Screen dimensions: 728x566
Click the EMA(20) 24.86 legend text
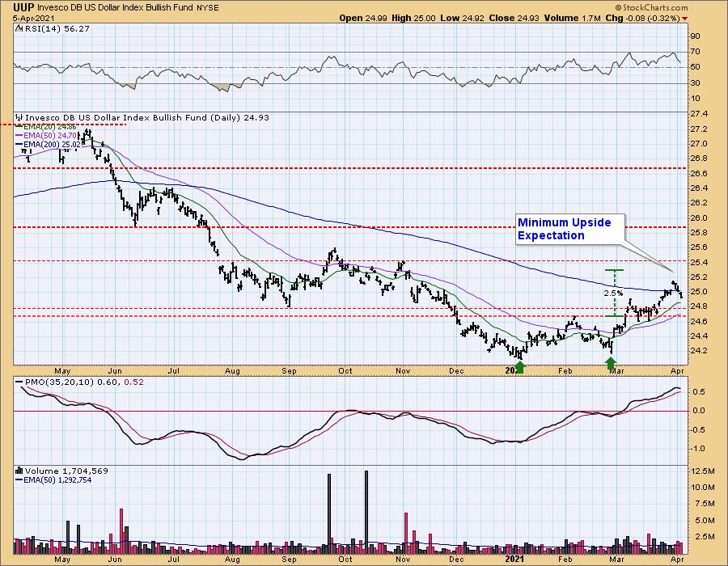pyautogui.click(x=50, y=127)
